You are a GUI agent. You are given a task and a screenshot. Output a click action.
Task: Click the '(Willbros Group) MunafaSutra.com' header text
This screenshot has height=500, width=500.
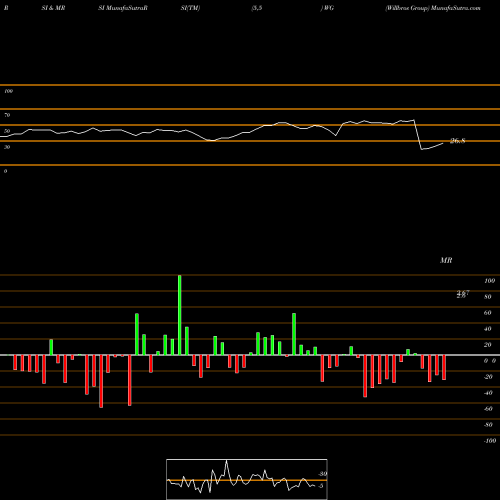coord(433,8)
